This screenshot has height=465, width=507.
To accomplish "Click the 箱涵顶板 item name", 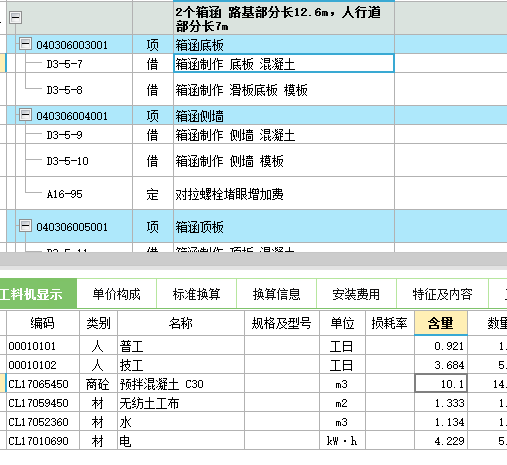I will (200, 227).
